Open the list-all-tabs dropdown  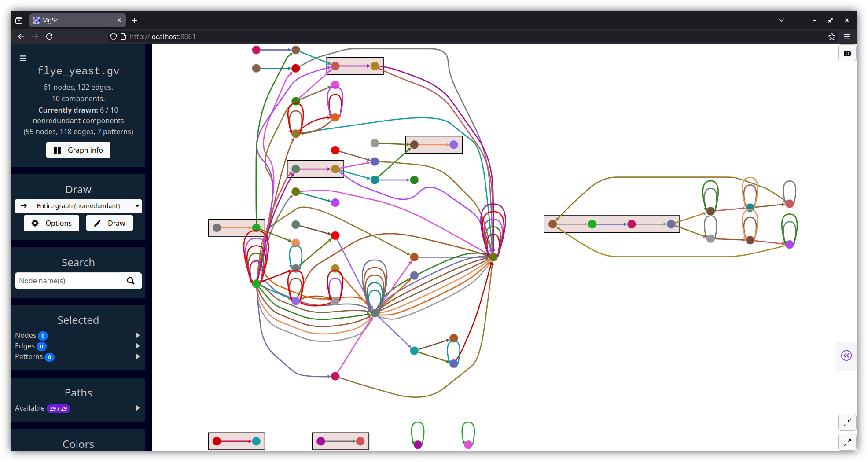781,20
